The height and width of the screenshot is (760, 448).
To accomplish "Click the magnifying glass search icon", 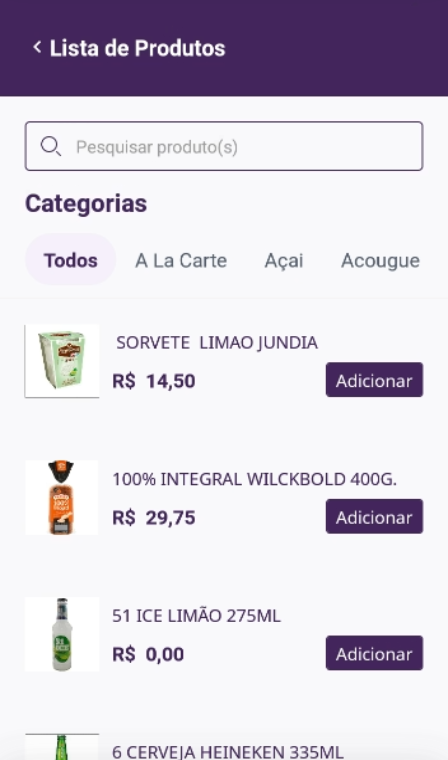I will pyautogui.click(x=50, y=146).
